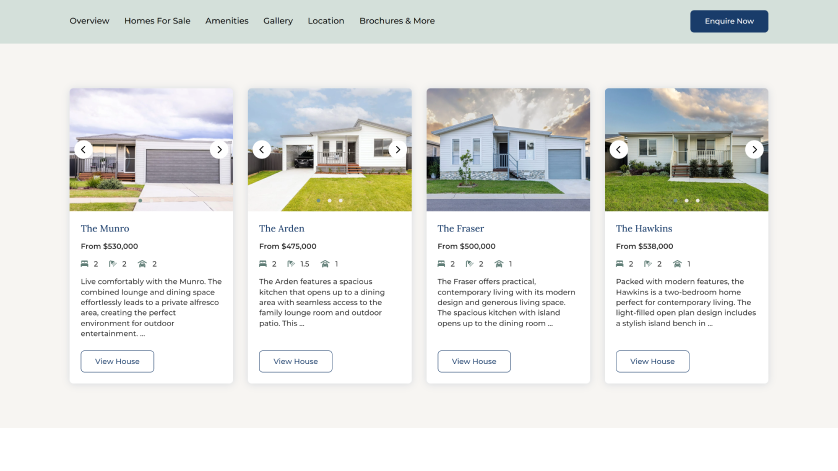Select last carousel dot on The Hawkins
This screenshot has height=471, width=838.
(698, 200)
